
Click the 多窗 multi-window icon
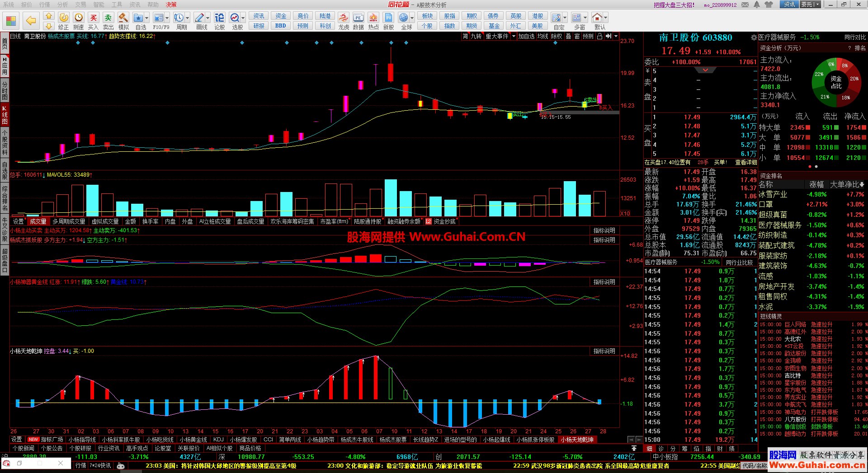point(576,18)
